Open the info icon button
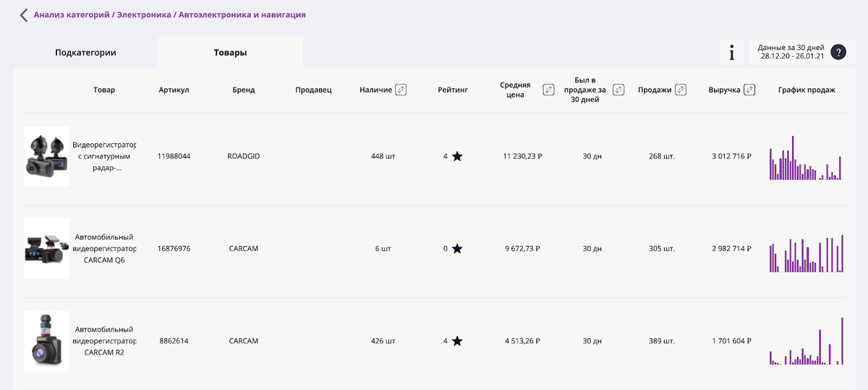Viewport: 868px width, 390px height. click(732, 52)
